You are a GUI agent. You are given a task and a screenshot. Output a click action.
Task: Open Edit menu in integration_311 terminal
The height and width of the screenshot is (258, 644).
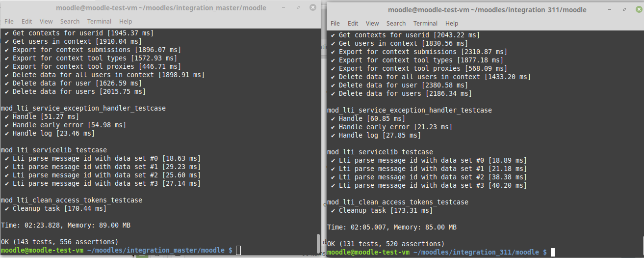353,23
